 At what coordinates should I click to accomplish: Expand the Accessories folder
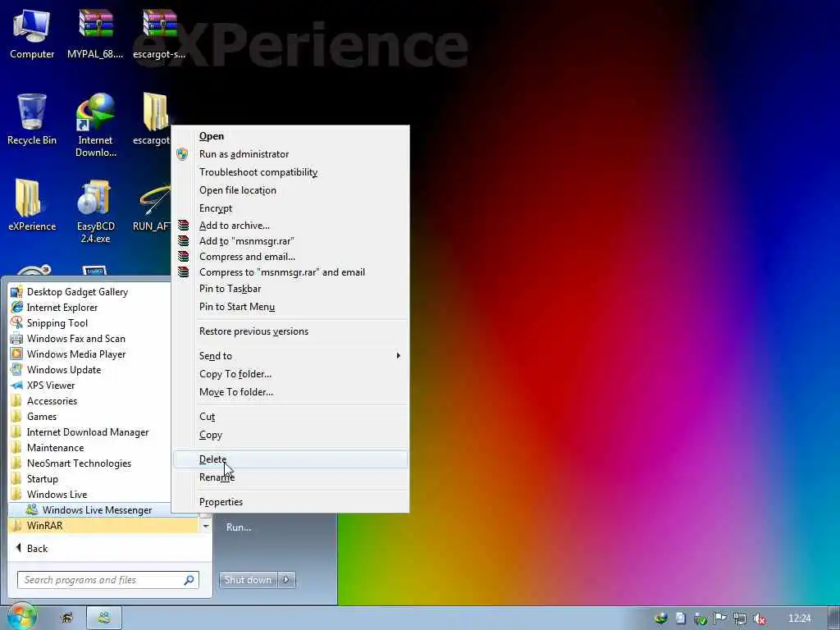tap(52, 400)
